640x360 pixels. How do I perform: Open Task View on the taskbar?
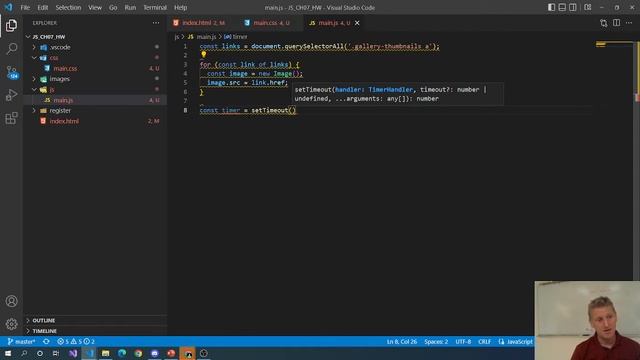[56, 353]
